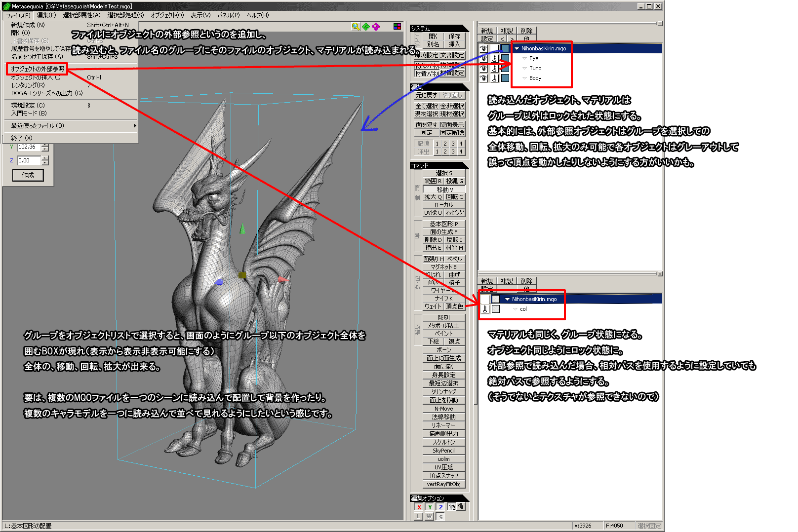Open 表示(V) menu
The height and width of the screenshot is (532, 798).
[x=200, y=15]
